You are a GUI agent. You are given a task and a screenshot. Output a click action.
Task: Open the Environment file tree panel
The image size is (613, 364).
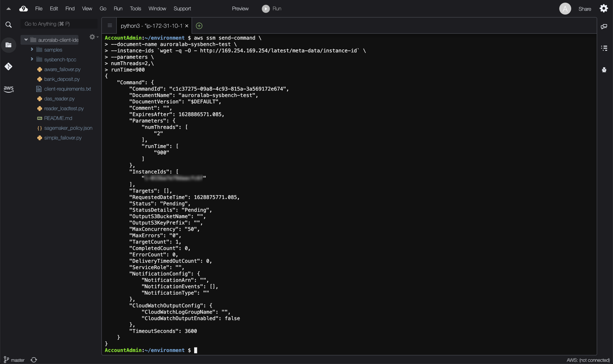click(9, 45)
